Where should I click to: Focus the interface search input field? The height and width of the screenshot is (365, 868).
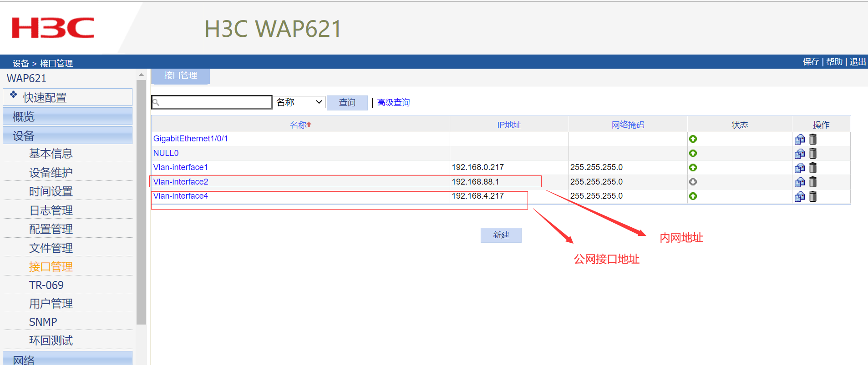coord(212,102)
